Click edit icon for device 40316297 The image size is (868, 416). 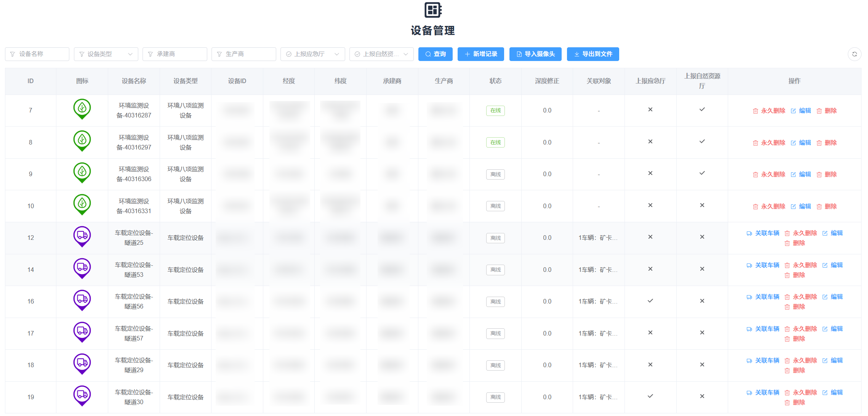coord(793,143)
